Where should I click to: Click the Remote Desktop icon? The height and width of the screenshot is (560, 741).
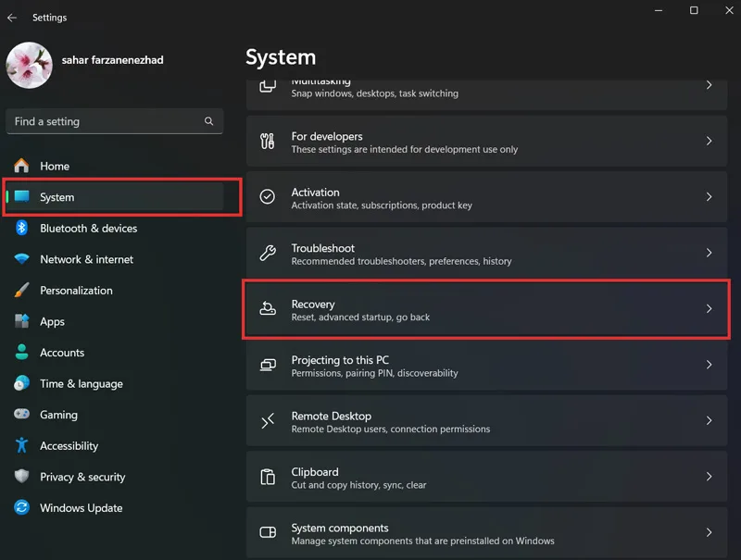tap(268, 420)
